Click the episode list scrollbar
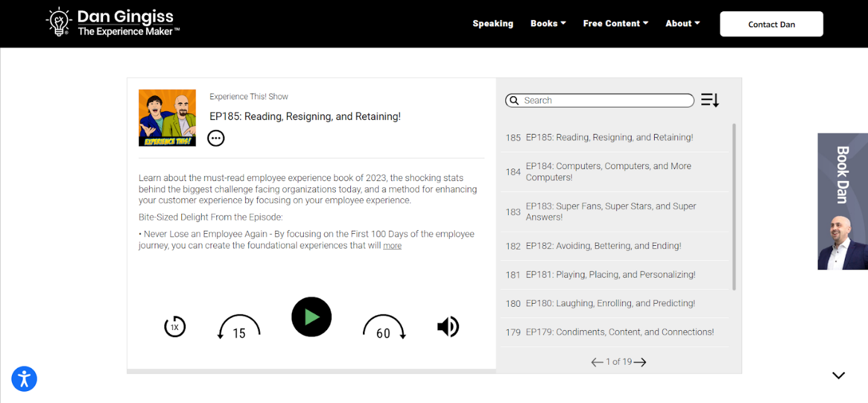Viewport: 868px width, 403px height. click(x=734, y=207)
